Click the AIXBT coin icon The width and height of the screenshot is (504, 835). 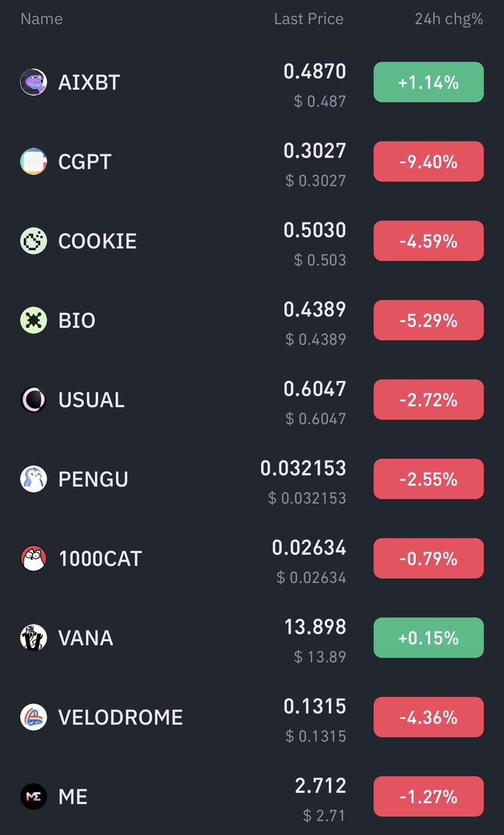(x=33, y=82)
